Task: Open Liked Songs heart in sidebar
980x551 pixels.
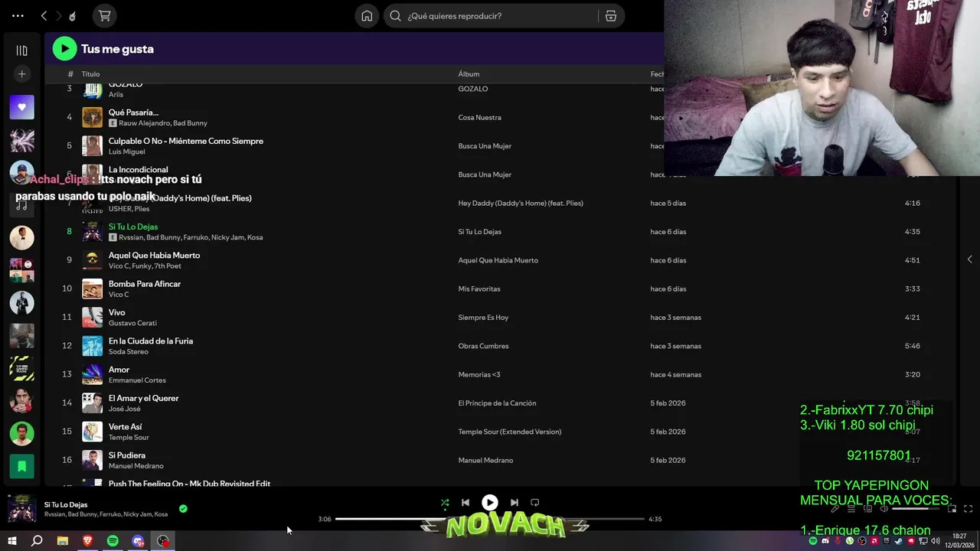Action: click(21, 107)
